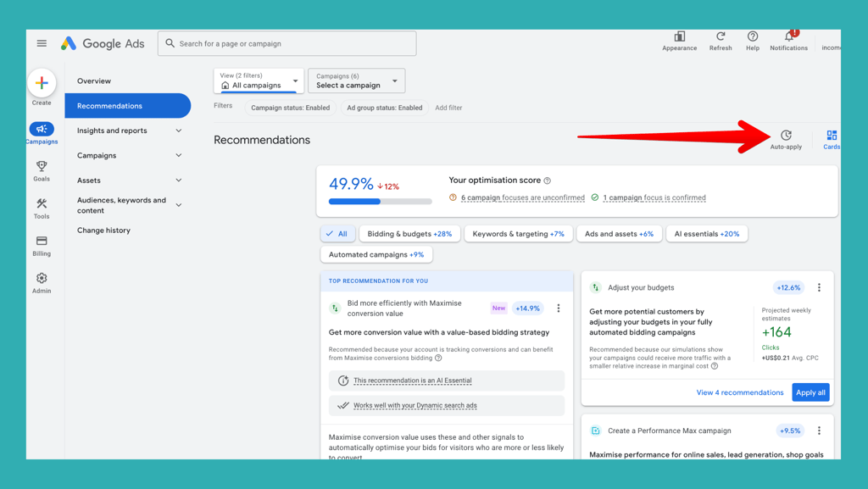Click the search for page or campaign field
This screenshot has height=489, width=868.
[x=287, y=43]
